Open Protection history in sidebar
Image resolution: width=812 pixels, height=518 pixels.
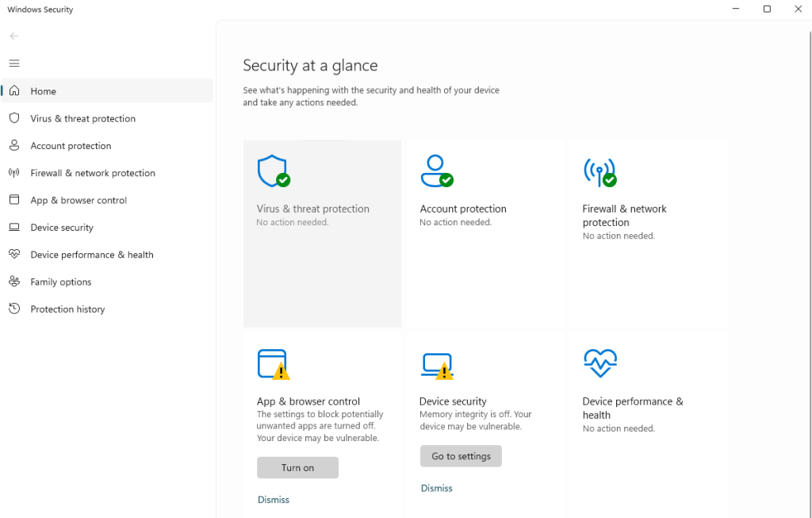107,309
